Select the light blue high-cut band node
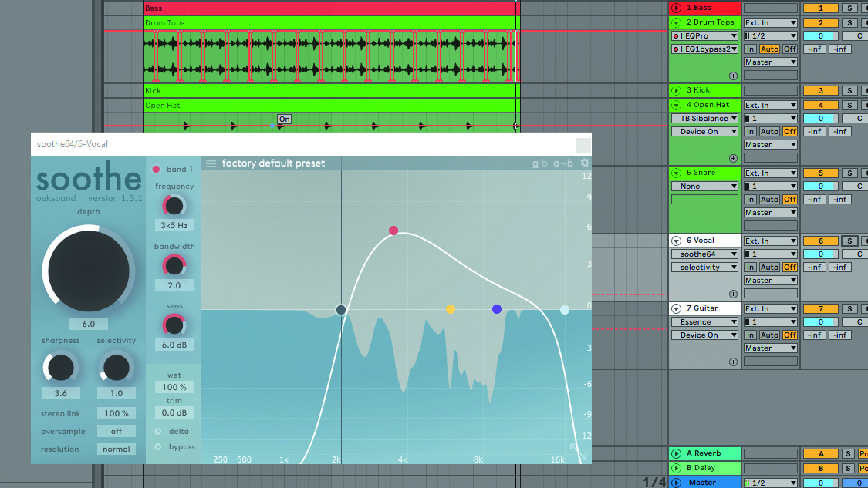Image resolution: width=868 pixels, height=488 pixels. point(565,310)
